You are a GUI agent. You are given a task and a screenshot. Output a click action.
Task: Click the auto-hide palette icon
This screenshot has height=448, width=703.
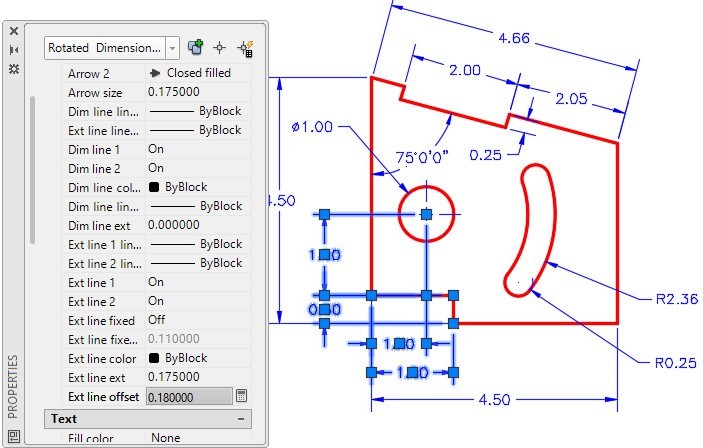[13, 49]
